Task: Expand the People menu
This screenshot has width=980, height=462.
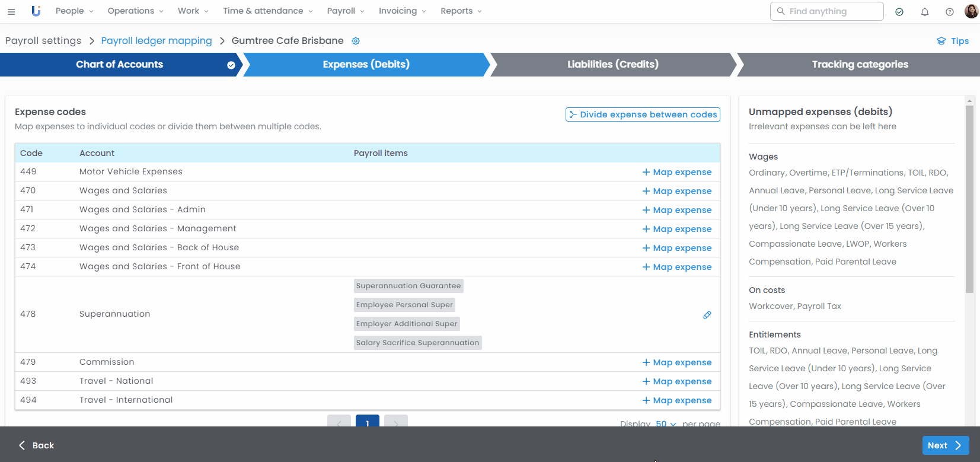Action: pyautogui.click(x=74, y=11)
